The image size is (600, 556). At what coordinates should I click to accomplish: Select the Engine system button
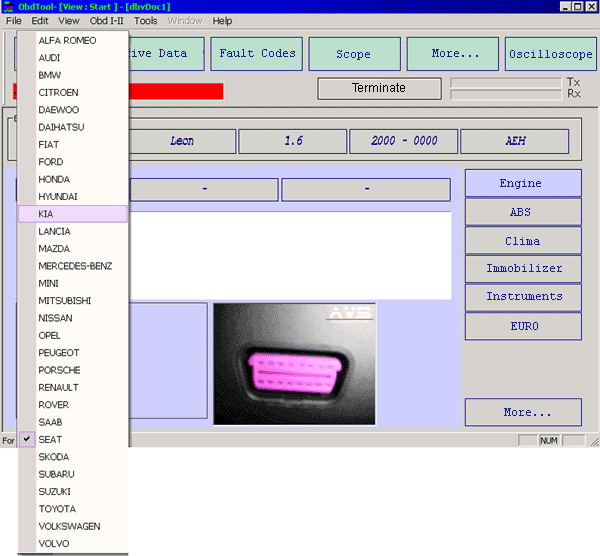(x=523, y=183)
